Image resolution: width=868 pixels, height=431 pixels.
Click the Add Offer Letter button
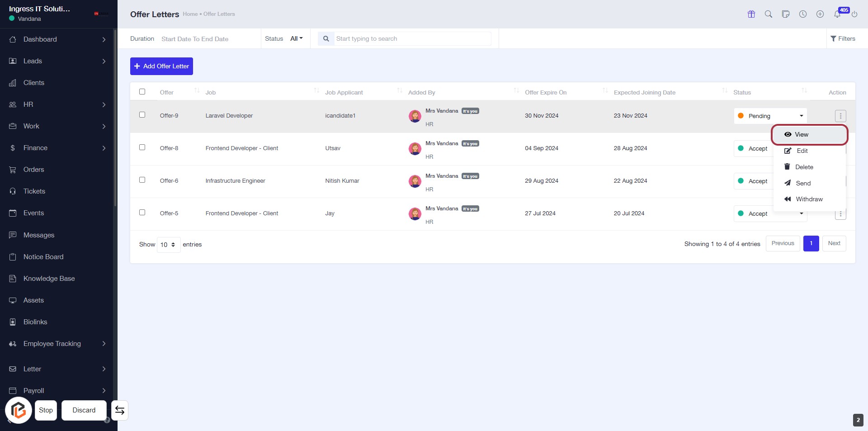click(161, 66)
